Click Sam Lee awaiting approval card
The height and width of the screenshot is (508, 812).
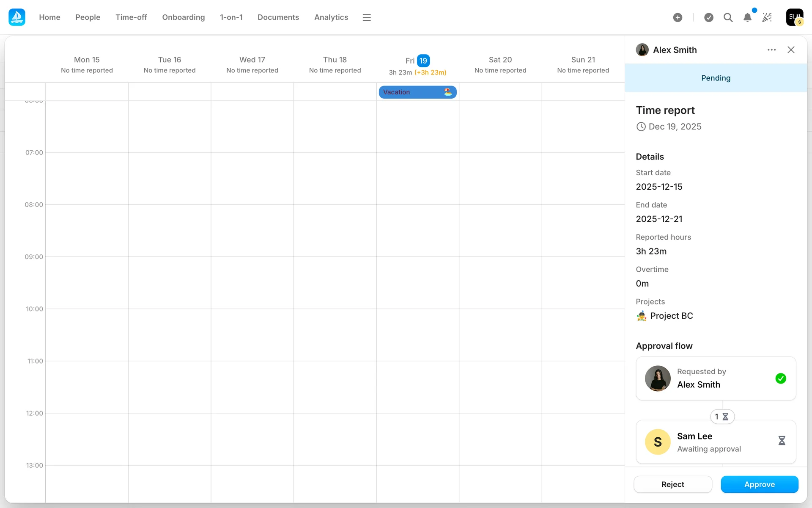point(716,442)
